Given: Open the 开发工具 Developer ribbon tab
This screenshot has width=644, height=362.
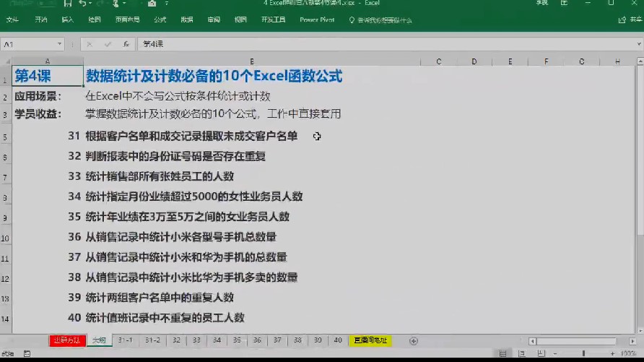Looking at the screenshot, I should (273, 20).
